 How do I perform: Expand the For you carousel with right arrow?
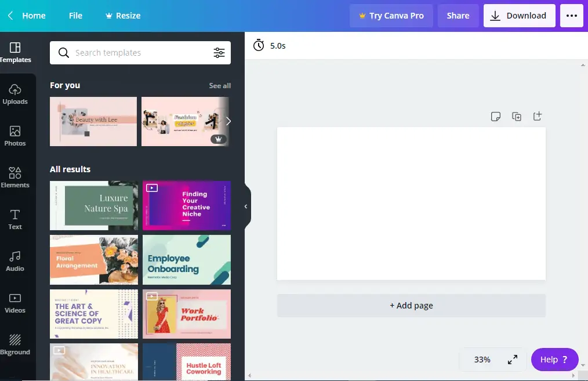tap(228, 121)
